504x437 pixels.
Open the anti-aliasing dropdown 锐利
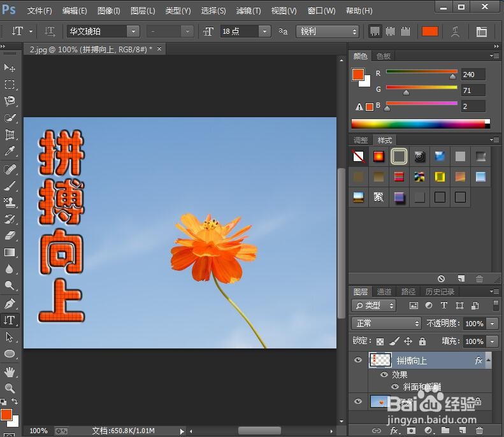tap(328, 31)
